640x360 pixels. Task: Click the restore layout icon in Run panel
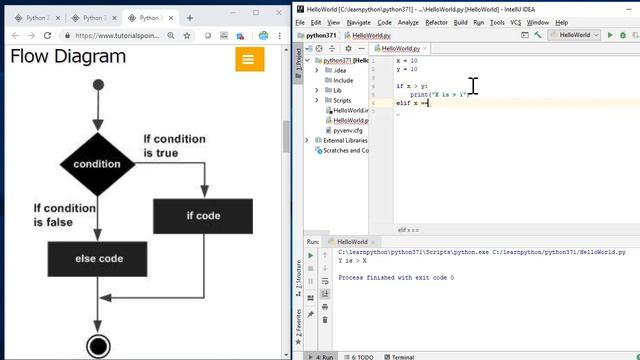pos(311,298)
